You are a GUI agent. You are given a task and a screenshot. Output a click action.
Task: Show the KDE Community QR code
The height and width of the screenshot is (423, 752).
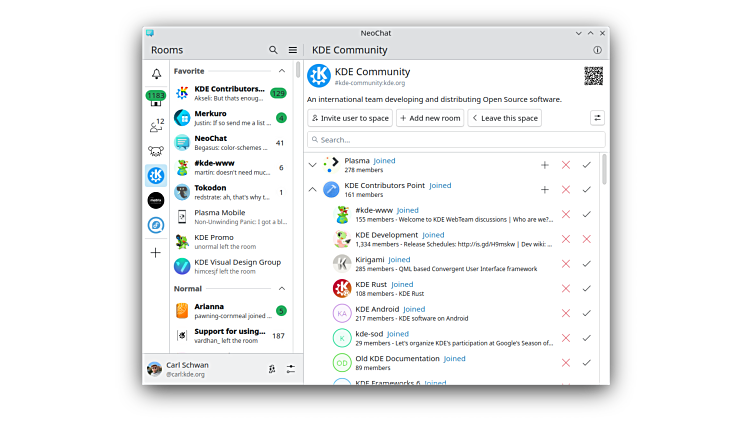594,76
